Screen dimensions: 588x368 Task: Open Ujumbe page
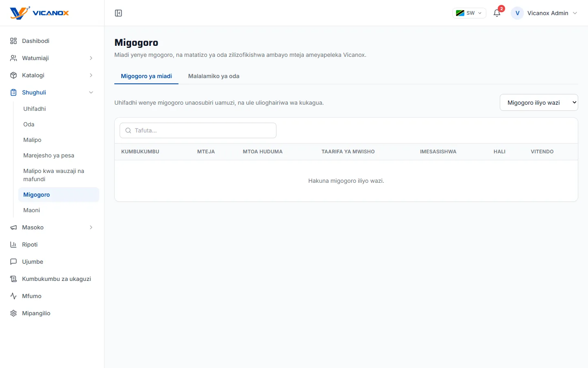tap(52, 262)
